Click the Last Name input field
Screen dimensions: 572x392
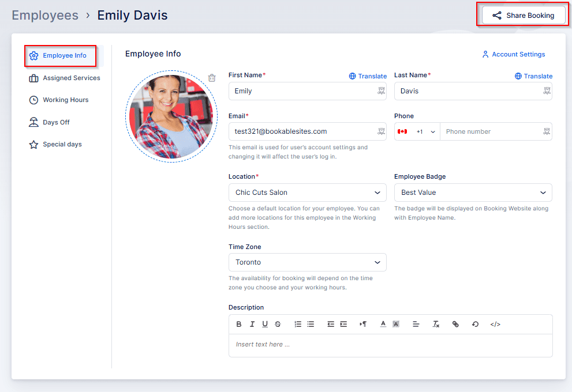tap(473, 91)
